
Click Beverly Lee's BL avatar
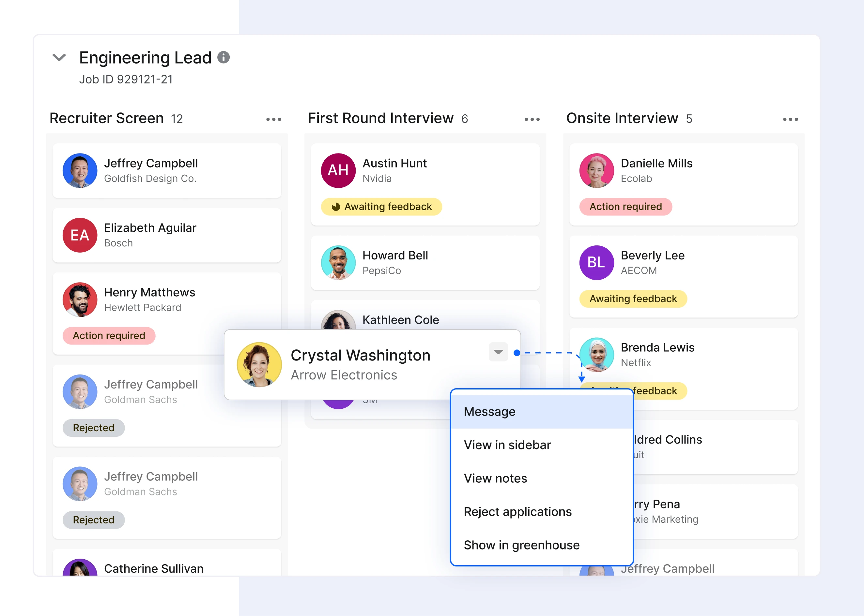596,262
